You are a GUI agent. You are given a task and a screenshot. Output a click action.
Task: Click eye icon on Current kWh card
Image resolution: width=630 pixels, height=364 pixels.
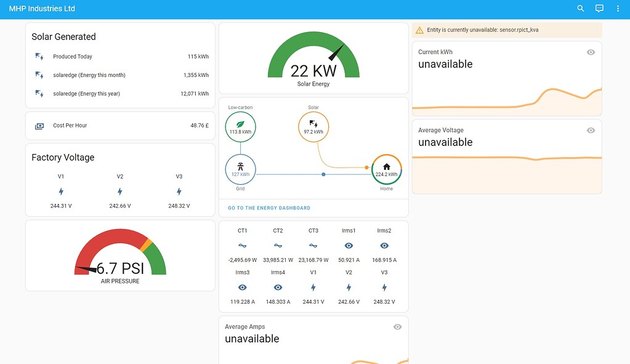[x=591, y=52]
